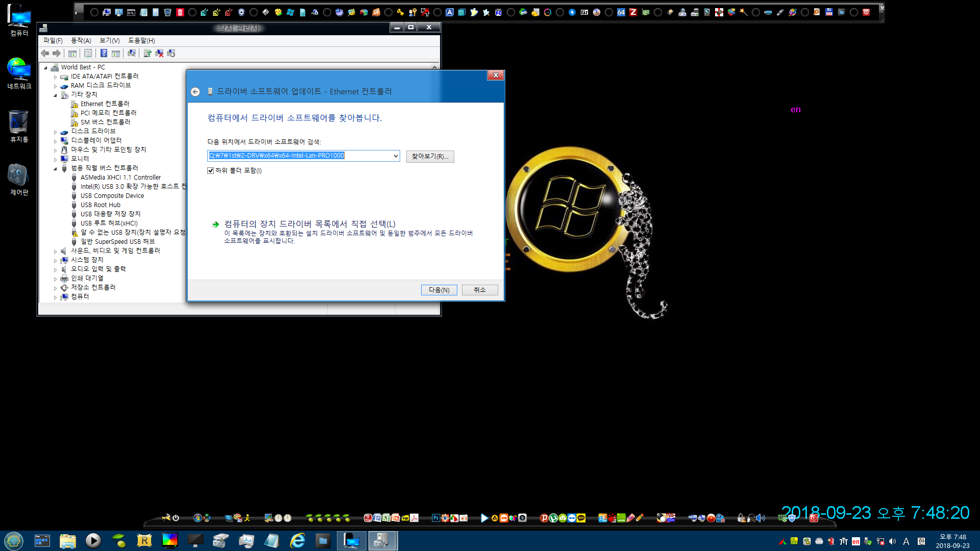Open the 컴퓨터 desktop icon
This screenshot has width=980, height=551.
pos(19,20)
